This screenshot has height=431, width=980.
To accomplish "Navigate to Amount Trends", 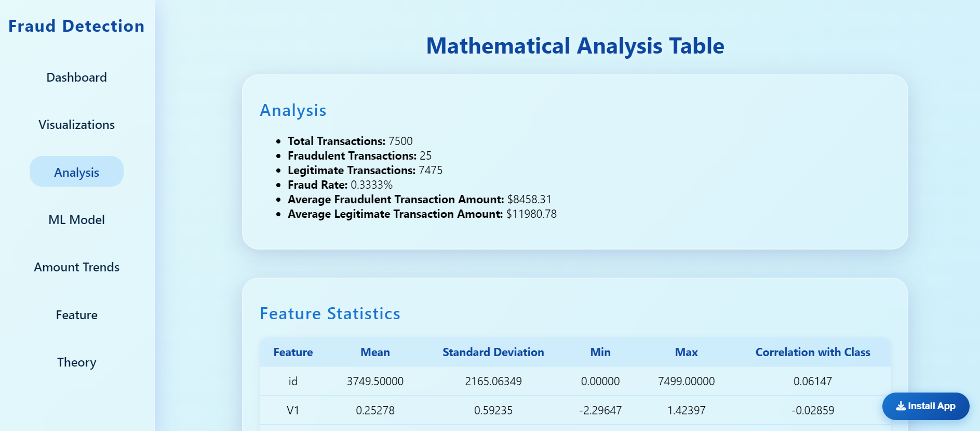I will click(x=76, y=267).
